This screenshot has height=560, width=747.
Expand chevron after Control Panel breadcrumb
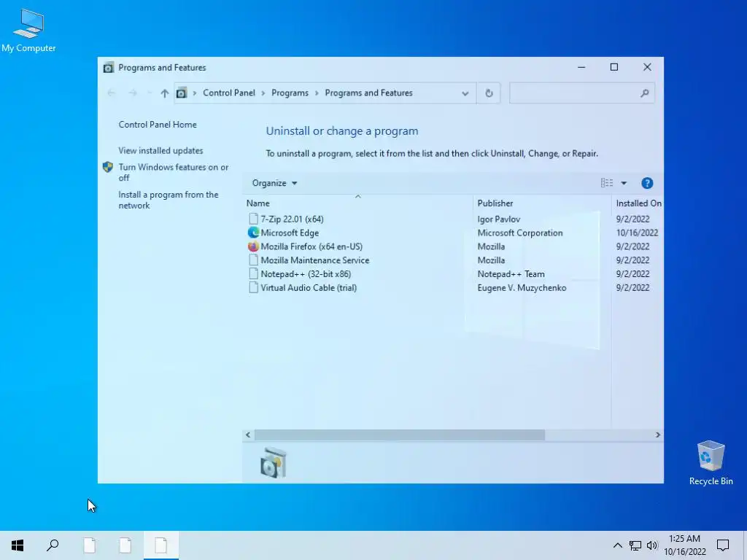[x=263, y=93]
